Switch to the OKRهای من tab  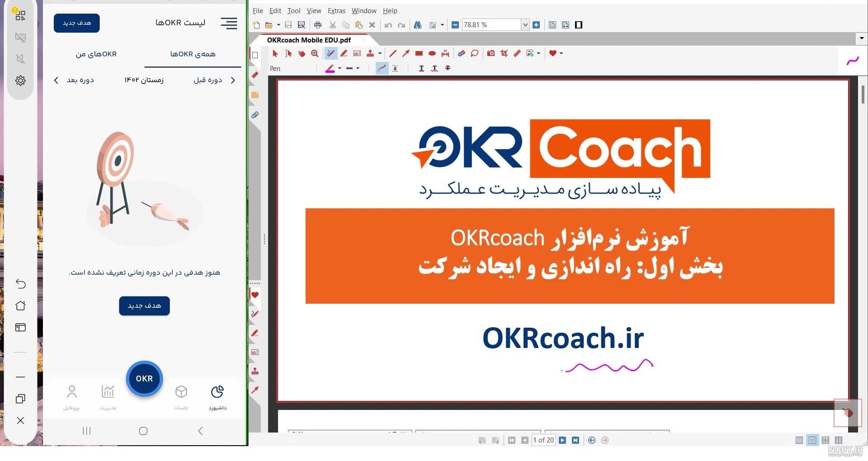coord(96,54)
